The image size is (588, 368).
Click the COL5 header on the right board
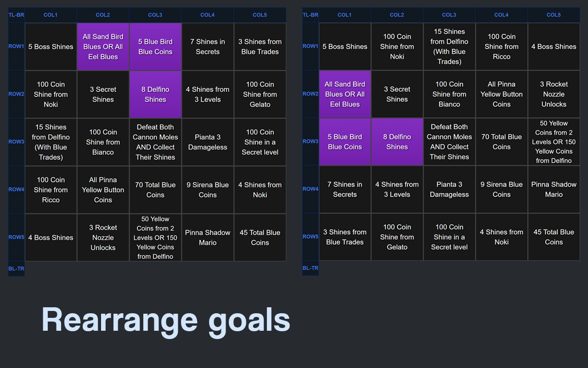click(x=554, y=15)
